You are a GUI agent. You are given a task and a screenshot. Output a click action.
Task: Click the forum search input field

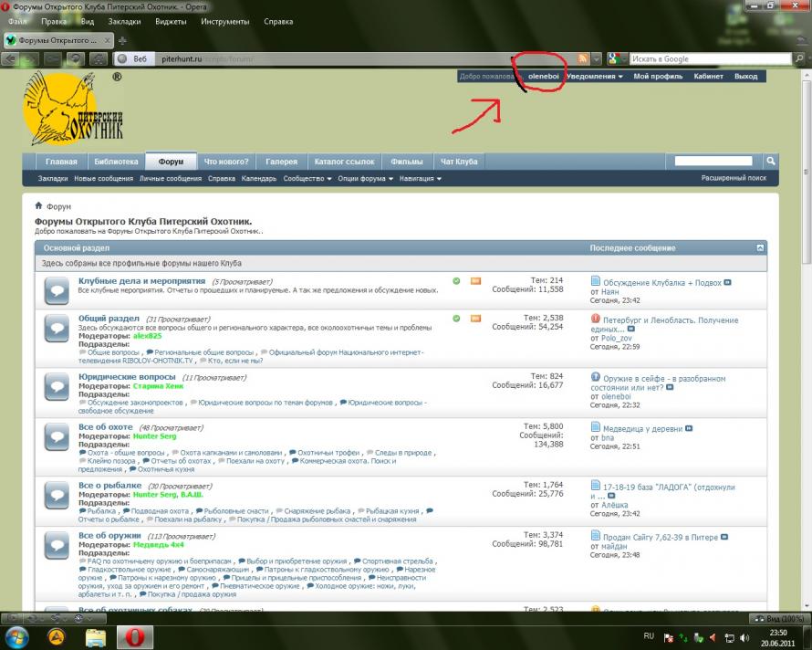[x=718, y=162]
